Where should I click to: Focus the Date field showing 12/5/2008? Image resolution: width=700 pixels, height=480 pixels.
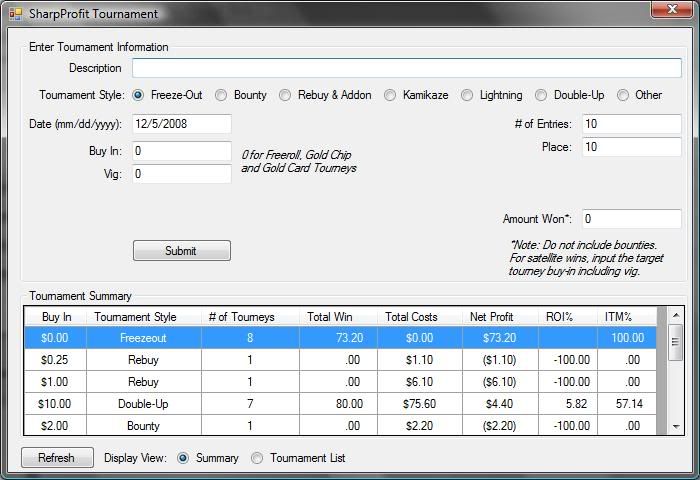182,124
